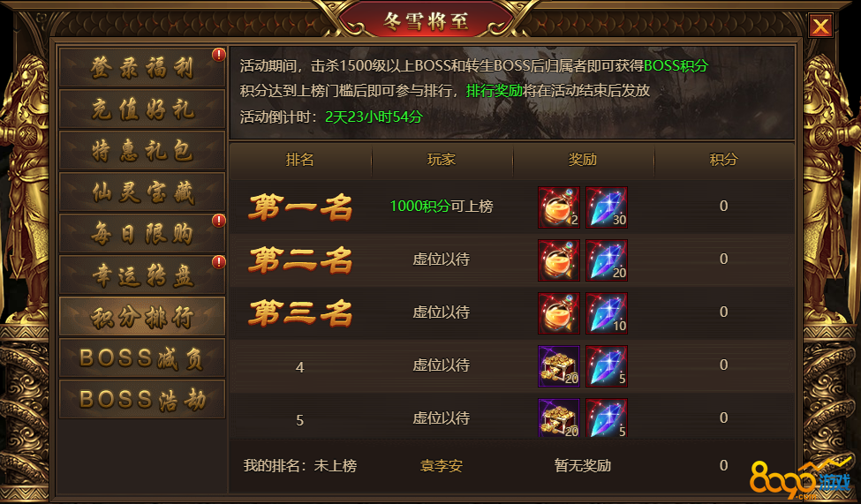Click second place blue crystal reward x20
The image size is (861, 504).
606,260
